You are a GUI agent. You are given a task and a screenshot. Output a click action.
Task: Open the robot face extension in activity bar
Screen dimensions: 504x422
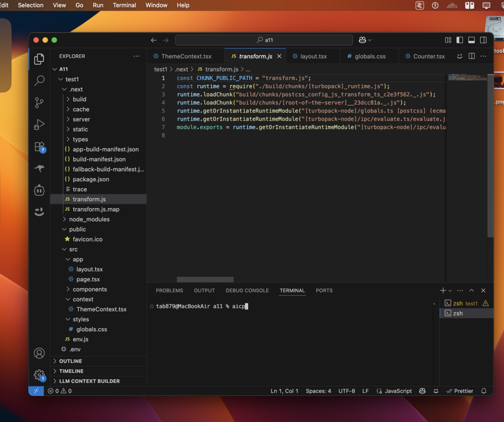39,190
